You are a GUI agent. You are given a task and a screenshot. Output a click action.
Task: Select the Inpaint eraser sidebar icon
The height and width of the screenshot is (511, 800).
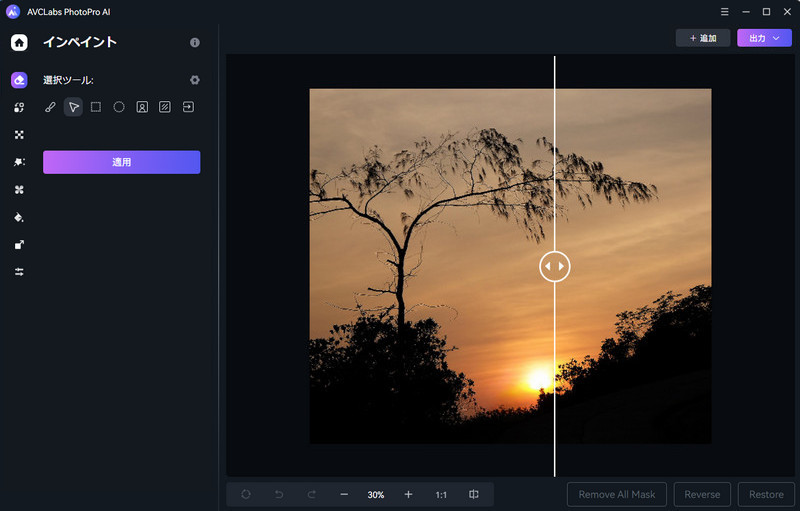tap(19, 80)
